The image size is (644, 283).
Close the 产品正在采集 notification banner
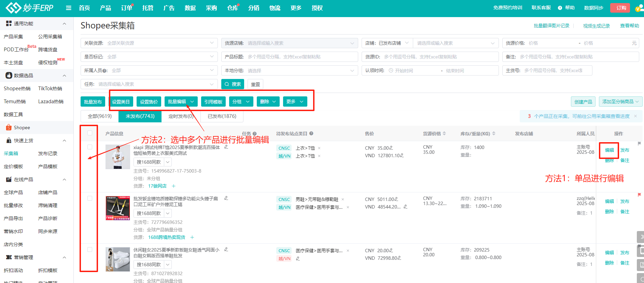click(635, 116)
